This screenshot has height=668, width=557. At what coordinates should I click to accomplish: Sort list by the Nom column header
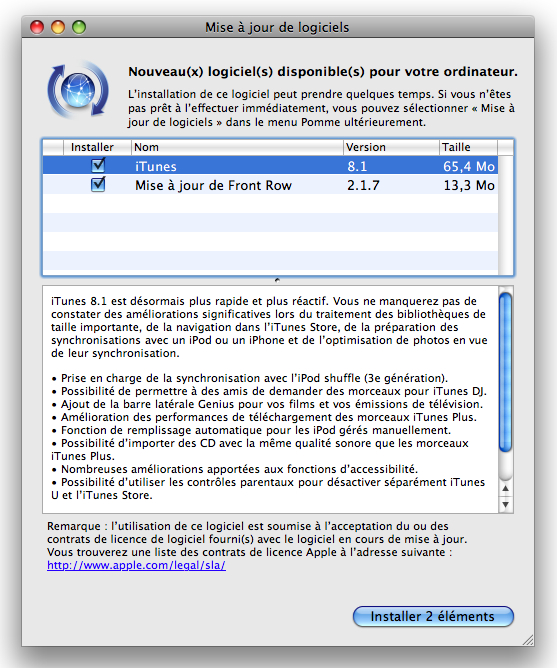click(237, 147)
